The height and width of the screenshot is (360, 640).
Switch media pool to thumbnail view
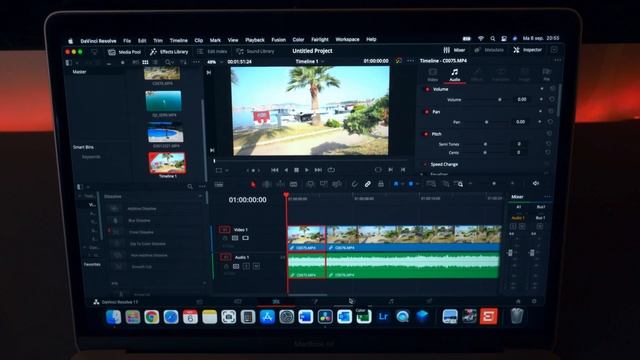[145, 62]
